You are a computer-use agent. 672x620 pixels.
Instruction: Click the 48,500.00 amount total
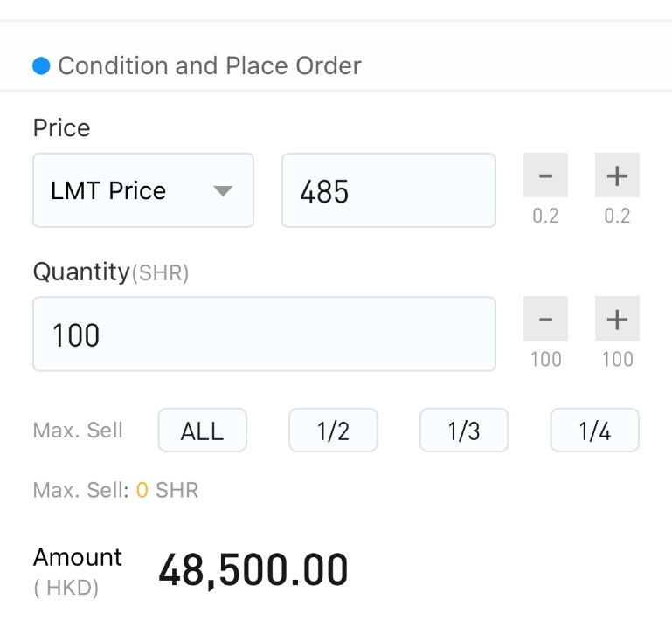(x=253, y=569)
